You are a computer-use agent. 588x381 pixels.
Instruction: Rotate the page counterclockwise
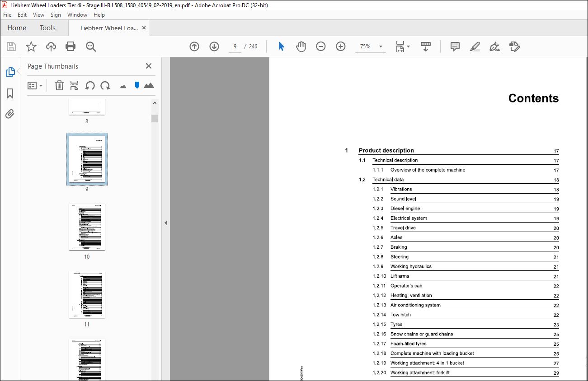[x=90, y=85]
